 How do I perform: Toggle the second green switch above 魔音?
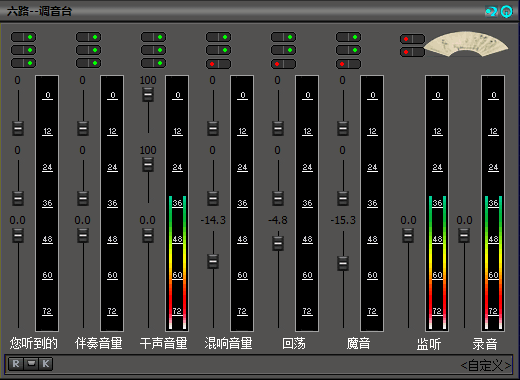(348, 50)
